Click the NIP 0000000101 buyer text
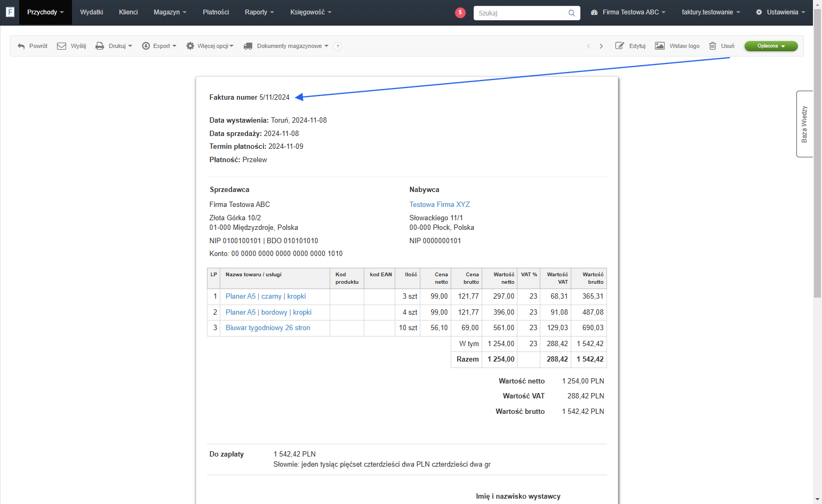This screenshot has height=504, width=822. pos(435,241)
